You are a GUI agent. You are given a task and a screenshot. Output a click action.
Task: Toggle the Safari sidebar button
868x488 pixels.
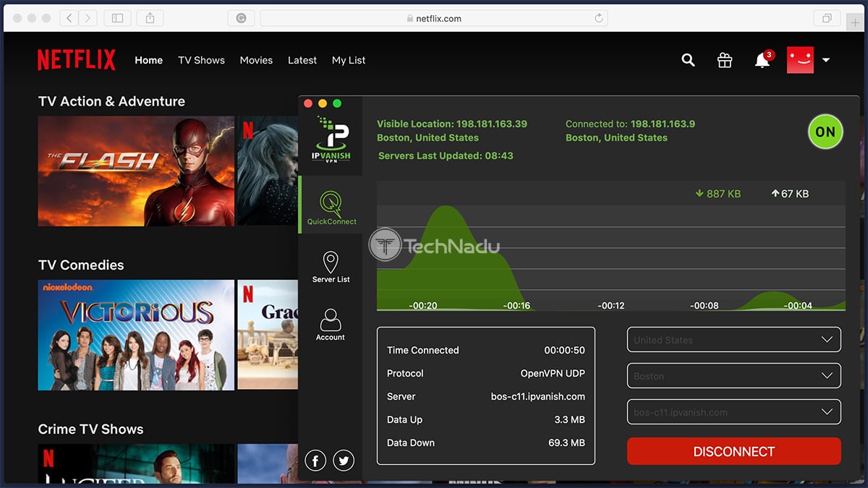click(x=117, y=18)
